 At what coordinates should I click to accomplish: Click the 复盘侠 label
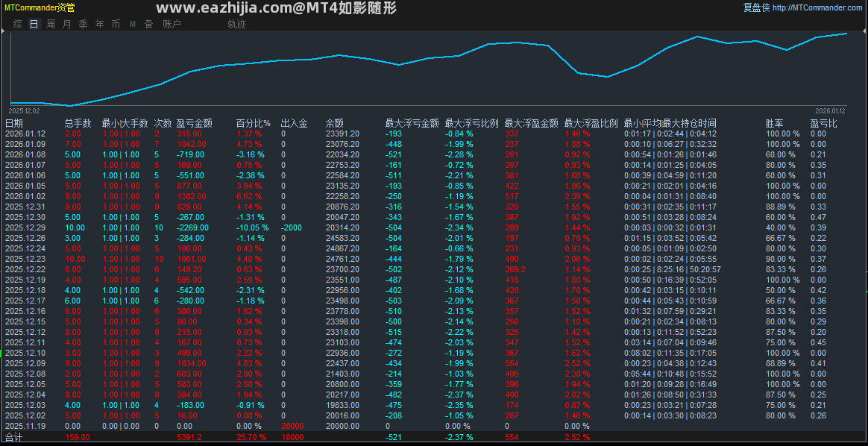756,7
